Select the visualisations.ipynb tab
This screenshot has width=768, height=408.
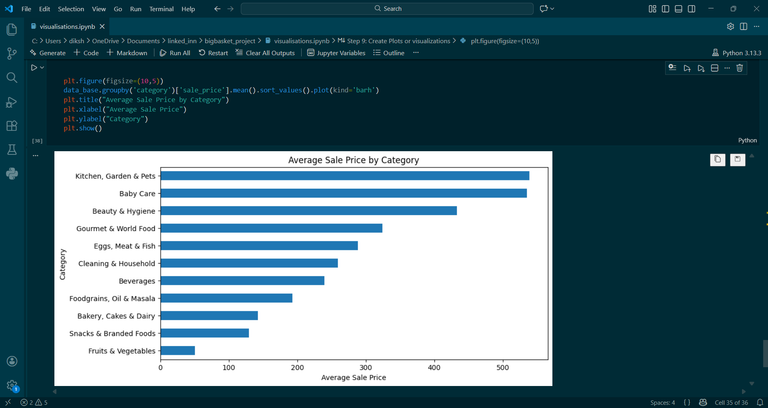[x=62, y=26]
